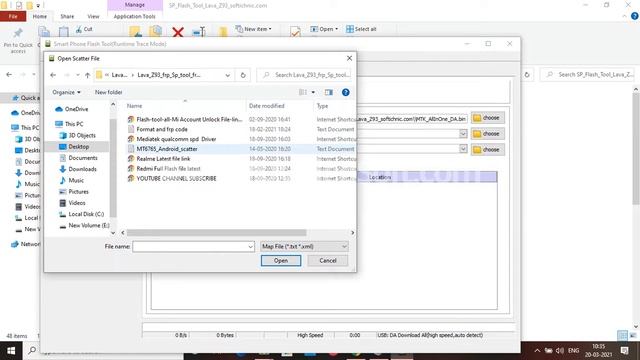Change the view layout icon in dialog
The height and width of the screenshot is (360, 640).
[303, 92]
